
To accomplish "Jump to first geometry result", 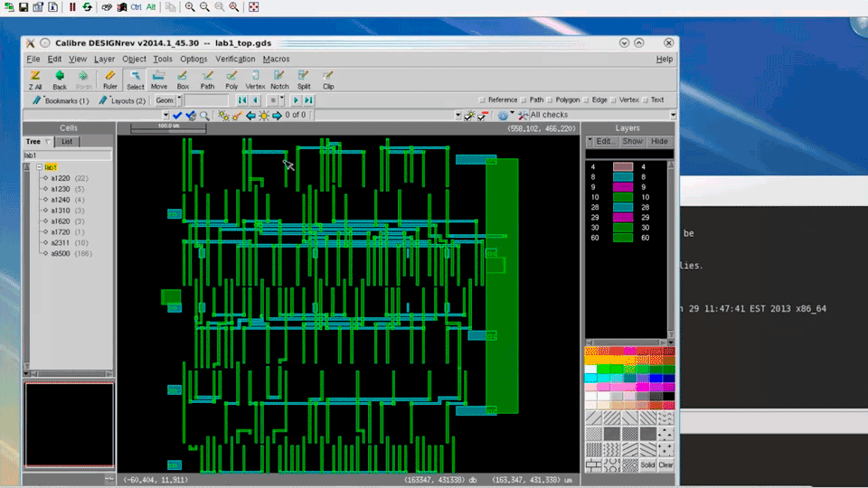I will (242, 100).
